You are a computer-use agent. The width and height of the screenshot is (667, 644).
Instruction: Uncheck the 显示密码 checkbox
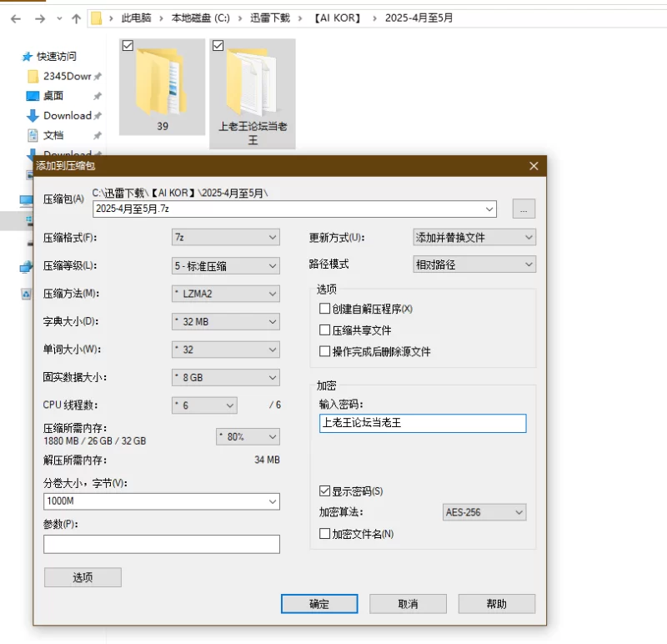(x=325, y=491)
